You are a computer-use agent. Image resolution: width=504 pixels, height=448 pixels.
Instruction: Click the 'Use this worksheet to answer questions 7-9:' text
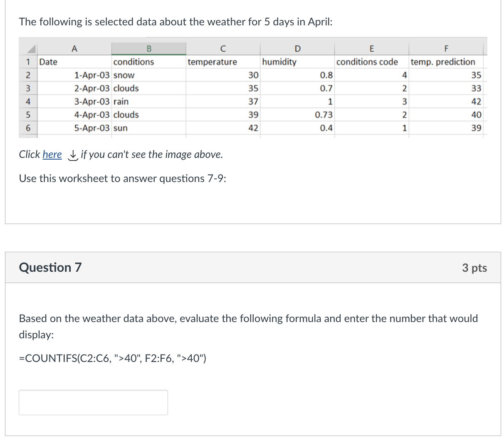pos(123,178)
